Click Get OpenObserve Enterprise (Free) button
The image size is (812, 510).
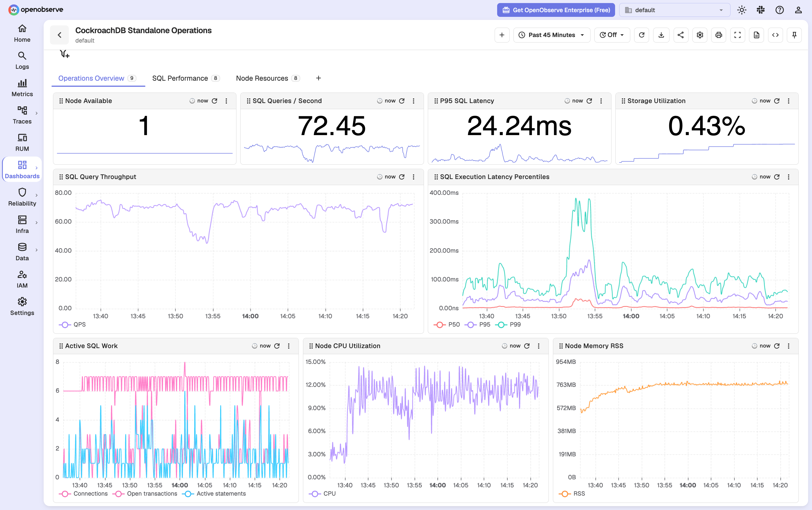[556, 10]
